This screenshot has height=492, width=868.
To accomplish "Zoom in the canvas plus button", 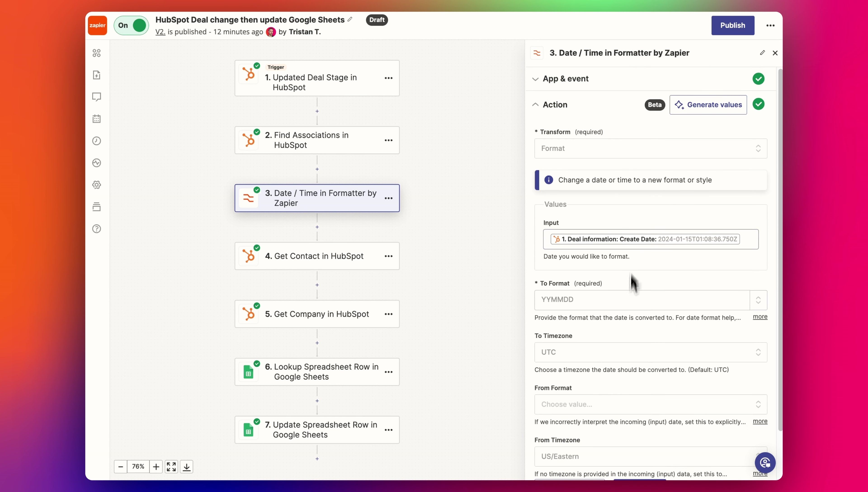I will [x=156, y=467].
